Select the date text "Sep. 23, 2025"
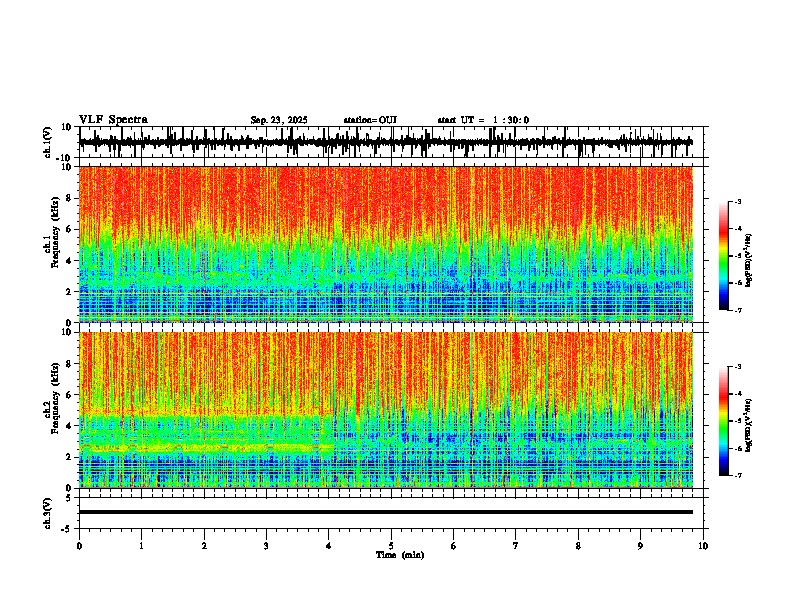 pyautogui.click(x=279, y=120)
